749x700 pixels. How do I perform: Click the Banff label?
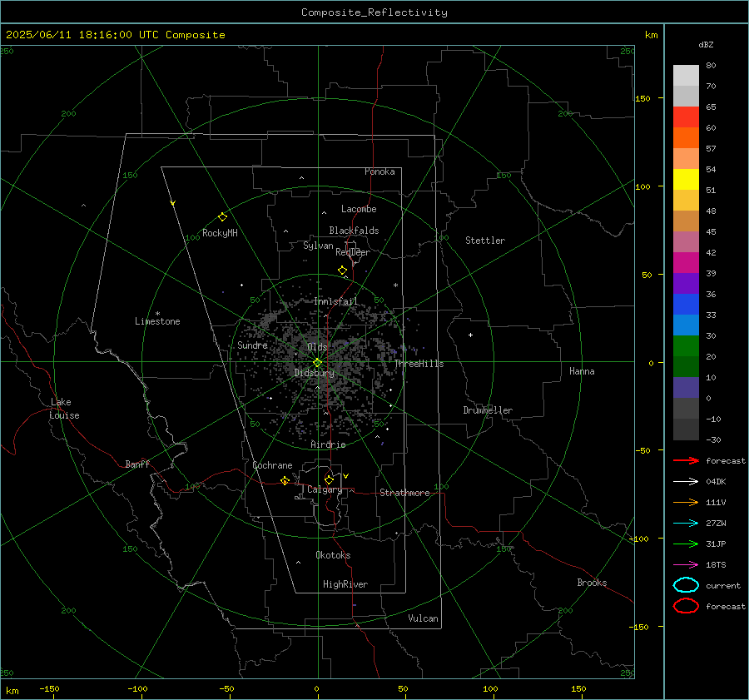(x=137, y=464)
